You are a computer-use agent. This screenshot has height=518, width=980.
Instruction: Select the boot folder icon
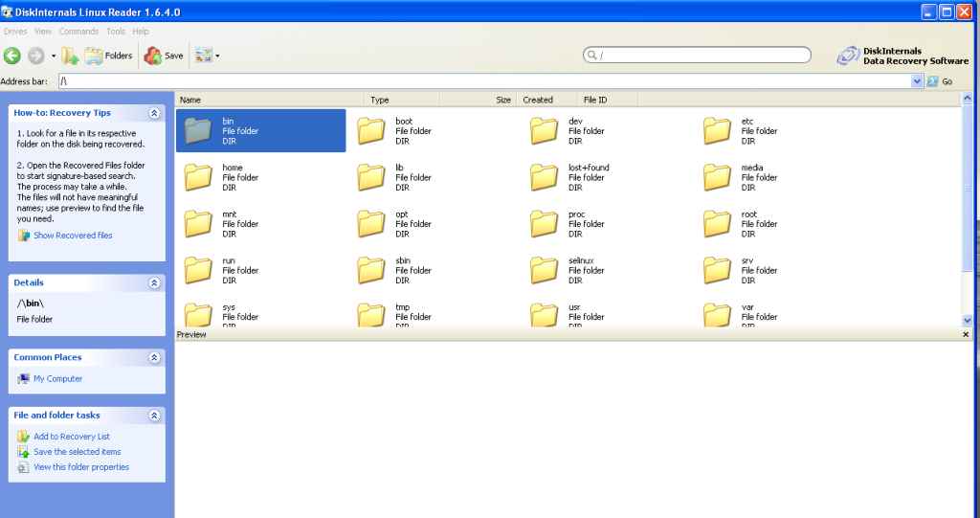(x=371, y=131)
